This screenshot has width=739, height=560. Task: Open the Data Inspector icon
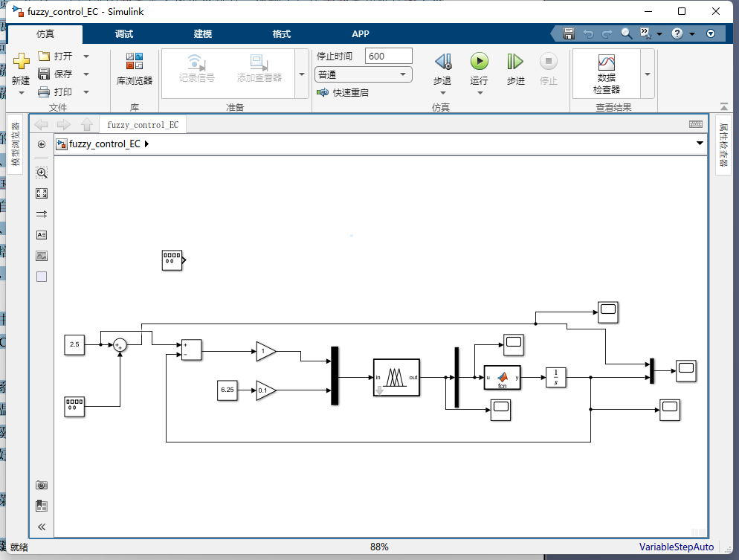click(x=607, y=62)
